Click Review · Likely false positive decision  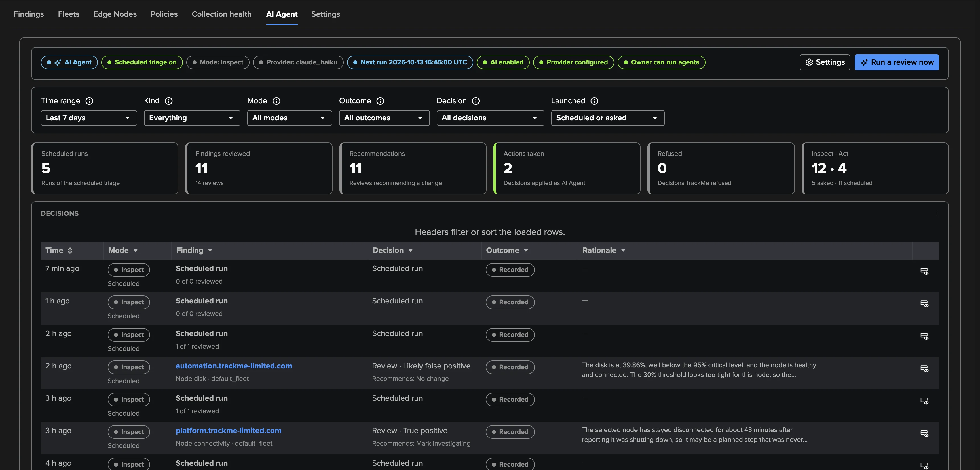point(421,366)
